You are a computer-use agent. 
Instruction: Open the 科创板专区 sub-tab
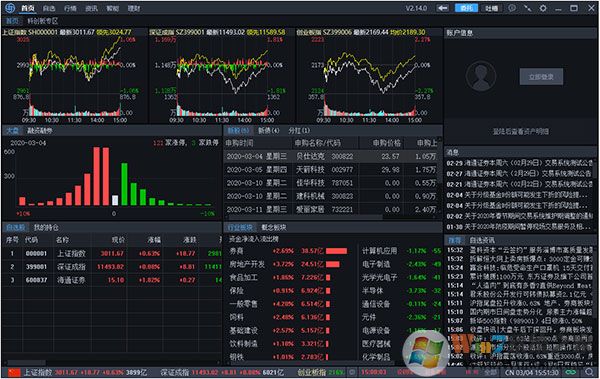point(42,21)
